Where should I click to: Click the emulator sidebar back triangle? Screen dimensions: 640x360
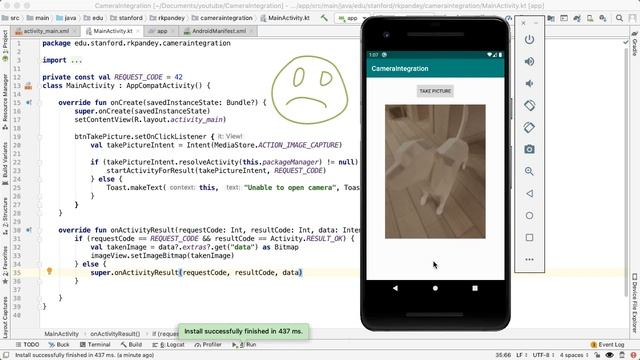[x=529, y=193]
